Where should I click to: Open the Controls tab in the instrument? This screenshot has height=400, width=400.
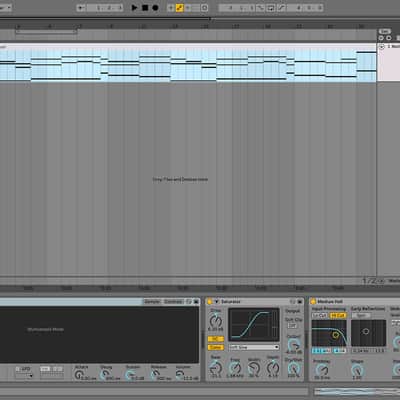pos(173,302)
